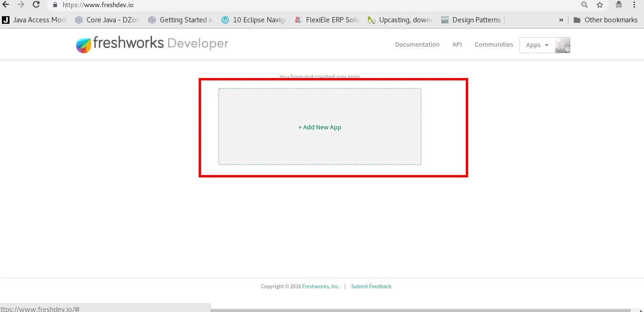
Task: Click the horizontal scrollbar at the page bottom
Action: (x=420, y=310)
